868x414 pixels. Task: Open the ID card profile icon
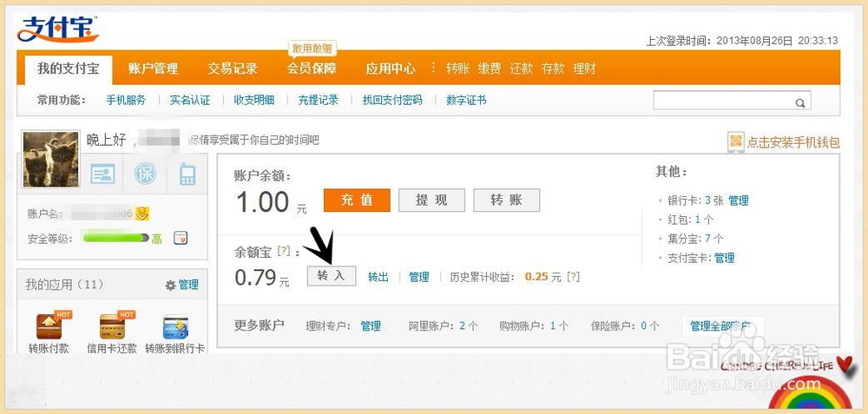pos(103,174)
